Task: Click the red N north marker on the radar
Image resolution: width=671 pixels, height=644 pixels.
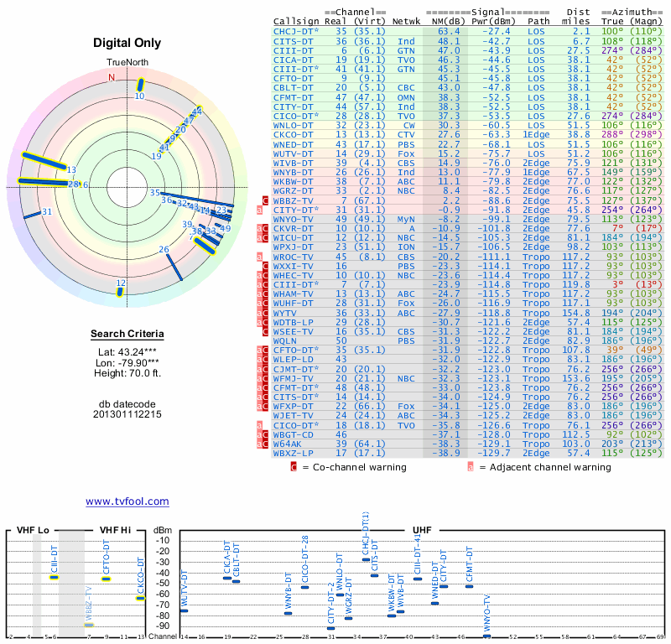Action: point(111,78)
